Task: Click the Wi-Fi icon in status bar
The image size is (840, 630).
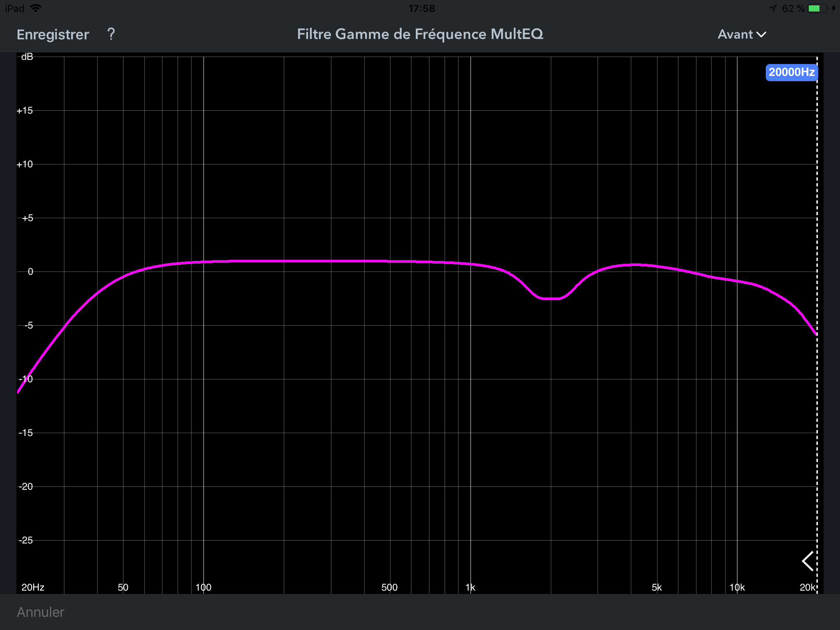Action: [36, 8]
